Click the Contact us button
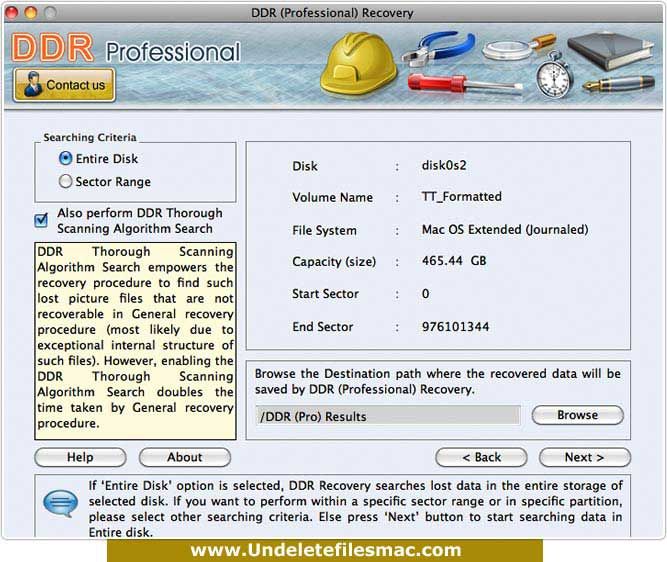Viewport: 667px width, 562px height. pyautogui.click(x=64, y=85)
